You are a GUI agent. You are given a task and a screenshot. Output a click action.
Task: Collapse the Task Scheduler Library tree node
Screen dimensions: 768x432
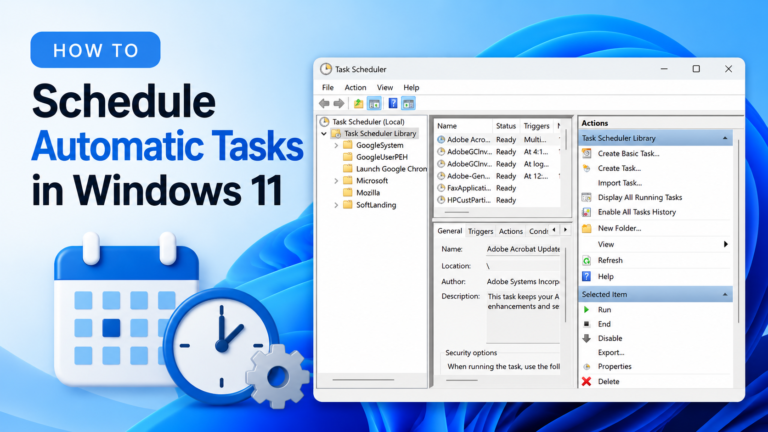324,133
